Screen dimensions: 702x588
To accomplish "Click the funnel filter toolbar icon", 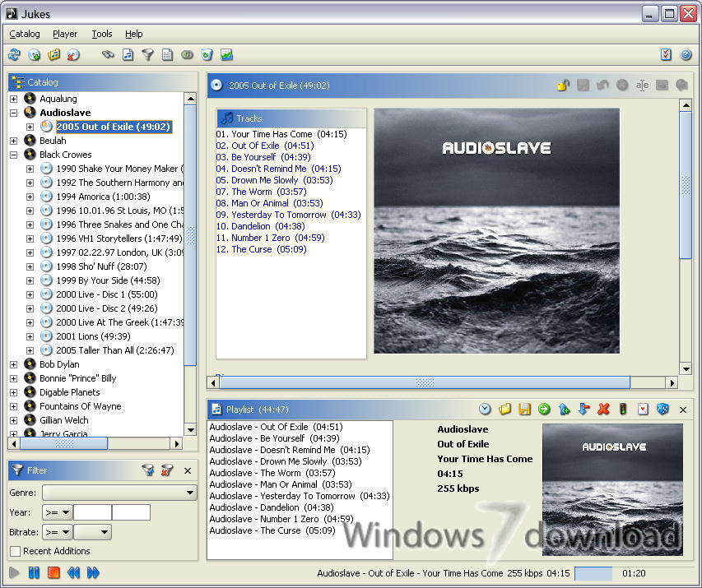I will (x=148, y=55).
